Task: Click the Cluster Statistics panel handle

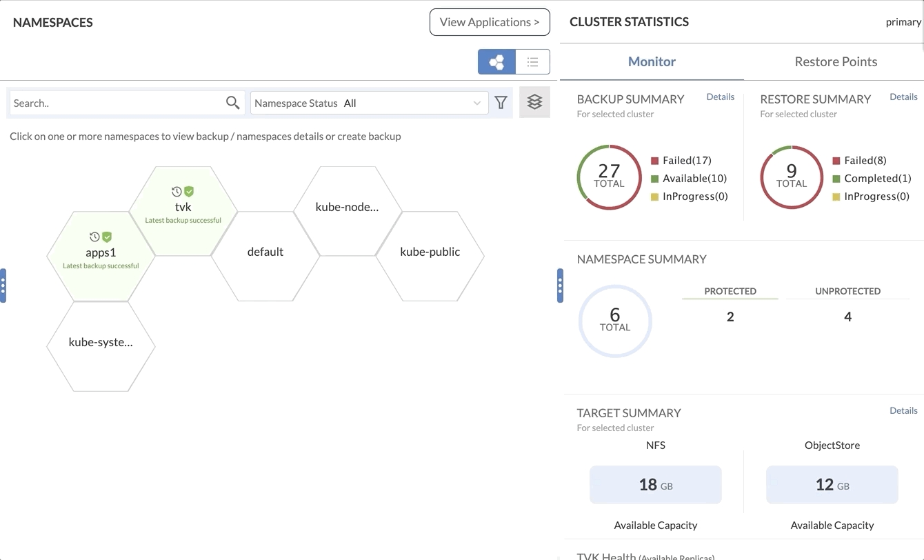Action: click(560, 286)
